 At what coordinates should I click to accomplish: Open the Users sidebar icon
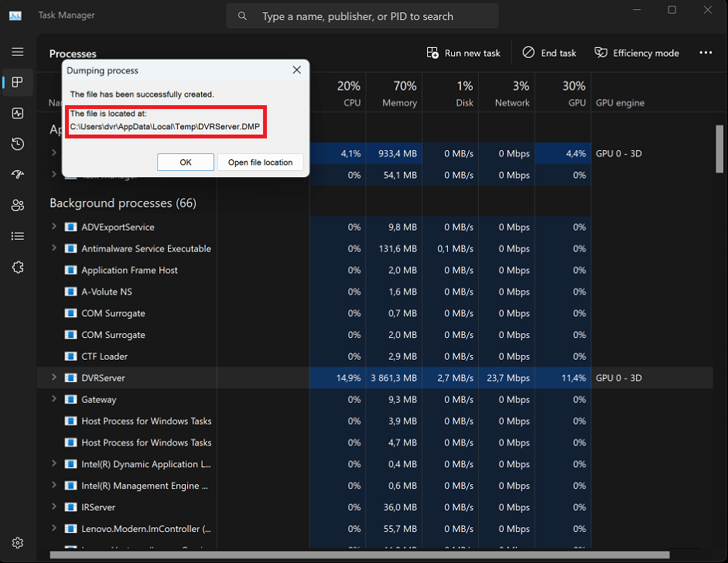(18, 205)
